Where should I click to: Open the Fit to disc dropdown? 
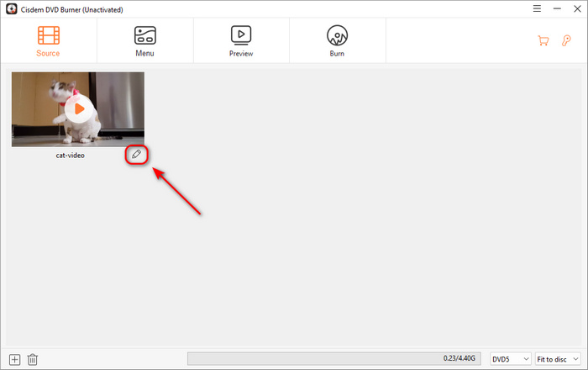(558, 359)
